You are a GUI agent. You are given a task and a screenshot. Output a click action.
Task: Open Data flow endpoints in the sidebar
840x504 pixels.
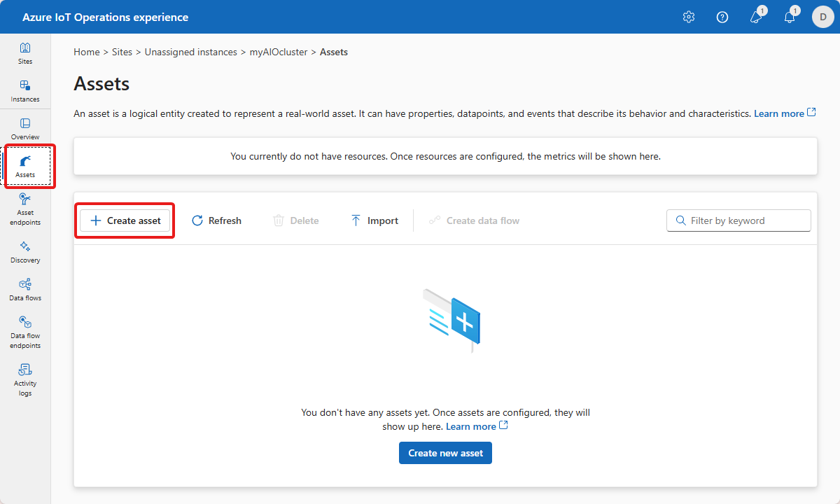pyautogui.click(x=25, y=332)
